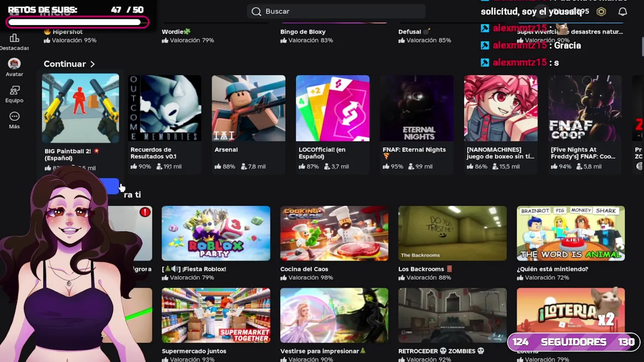Screen dimensions: 644x362
Task: Open the Equipo sidebar icon
Action: tap(14, 90)
